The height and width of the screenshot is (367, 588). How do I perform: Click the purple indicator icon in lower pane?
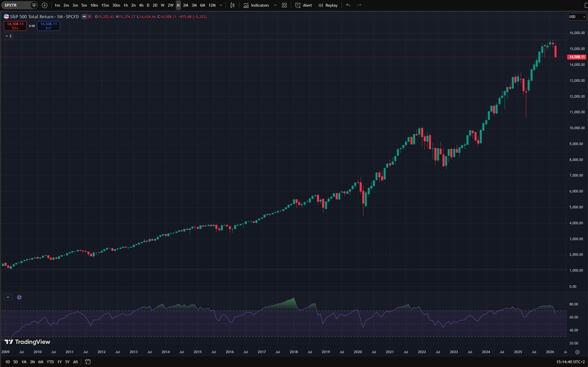(x=19, y=297)
